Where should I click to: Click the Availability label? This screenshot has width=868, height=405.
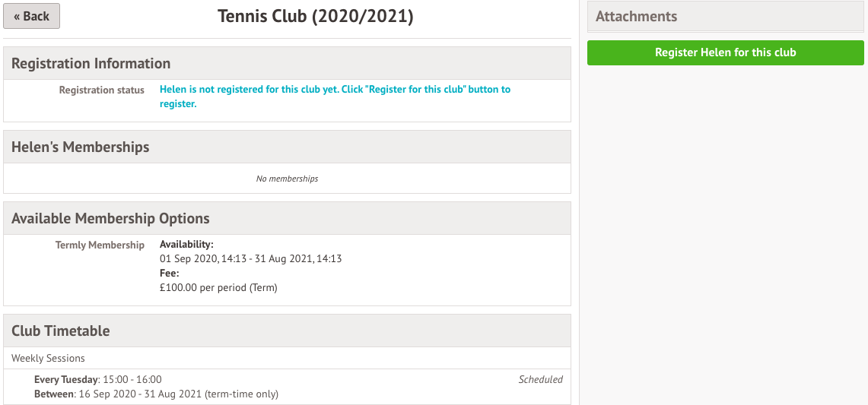(186, 245)
